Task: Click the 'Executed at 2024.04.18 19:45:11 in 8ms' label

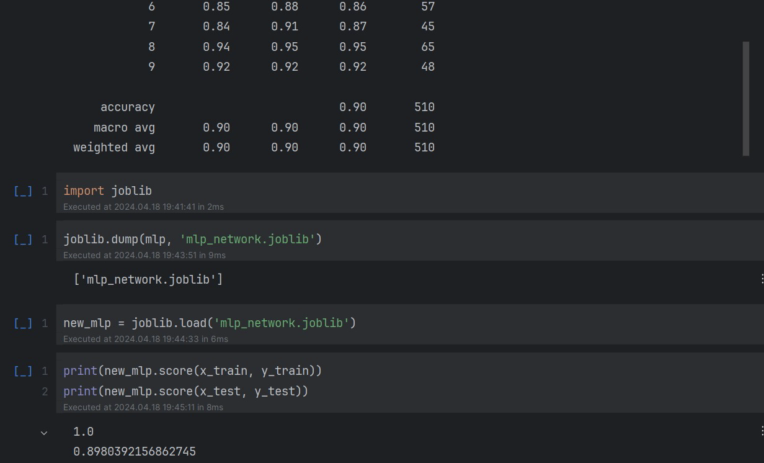Action: [143, 407]
